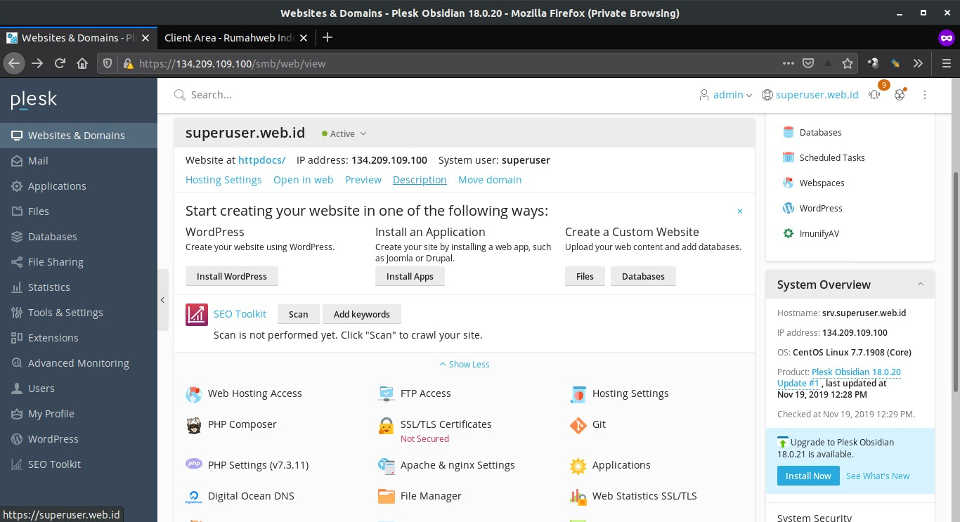Open Firefox hamburger menu
This screenshot has width=960, height=522.
pyautogui.click(x=947, y=63)
